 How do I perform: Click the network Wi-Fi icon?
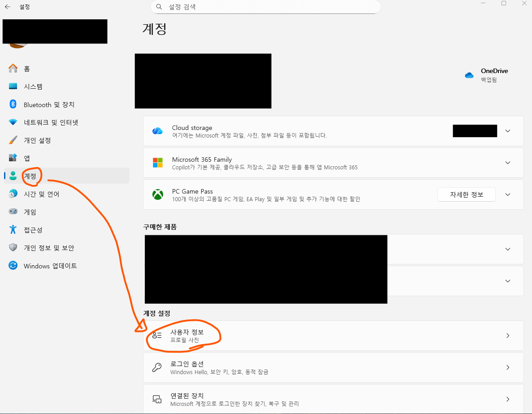(x=13, y=122)
